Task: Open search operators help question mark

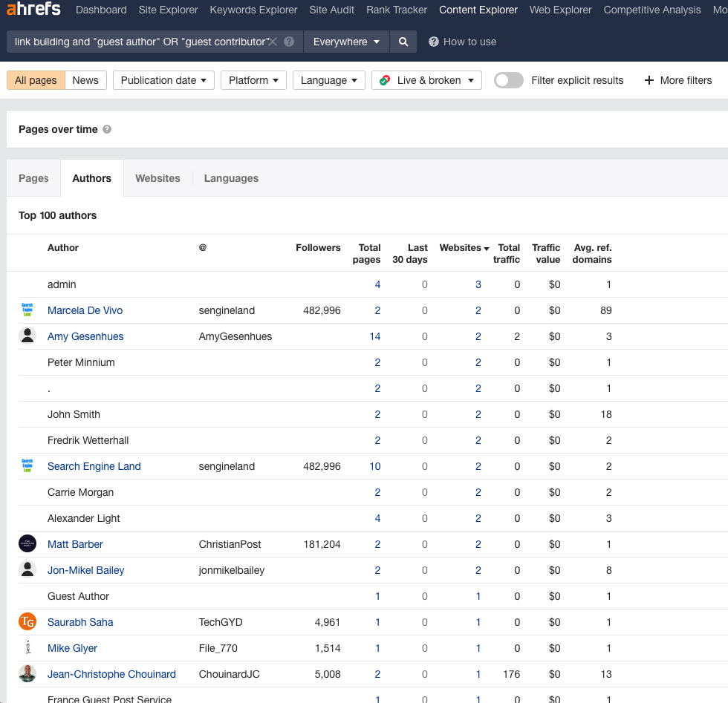Action: [289, 42]
